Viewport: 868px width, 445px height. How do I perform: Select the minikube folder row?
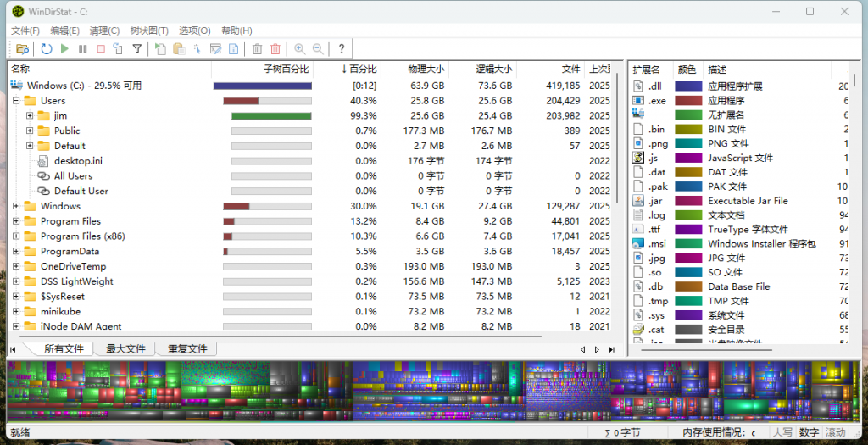310,312
